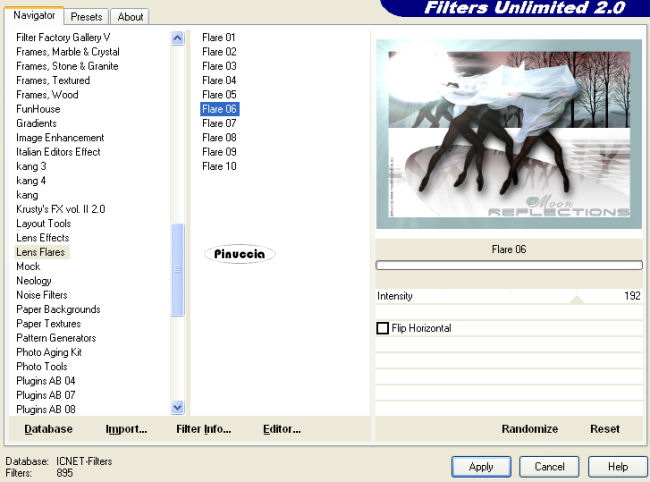Switch to the Navigator tab
Image resolution: width=650 pixels, height=482 pixels.
(x=34, y=16)
